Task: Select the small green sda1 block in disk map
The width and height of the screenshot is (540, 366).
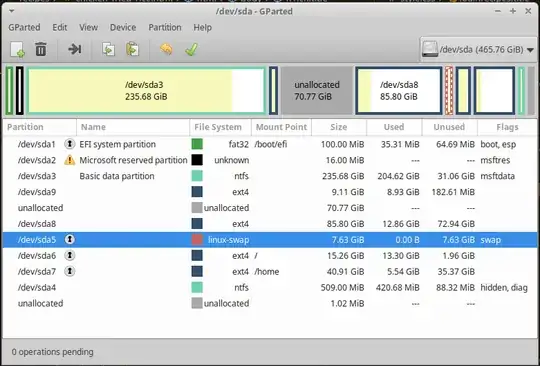Action: click(10, 91)
